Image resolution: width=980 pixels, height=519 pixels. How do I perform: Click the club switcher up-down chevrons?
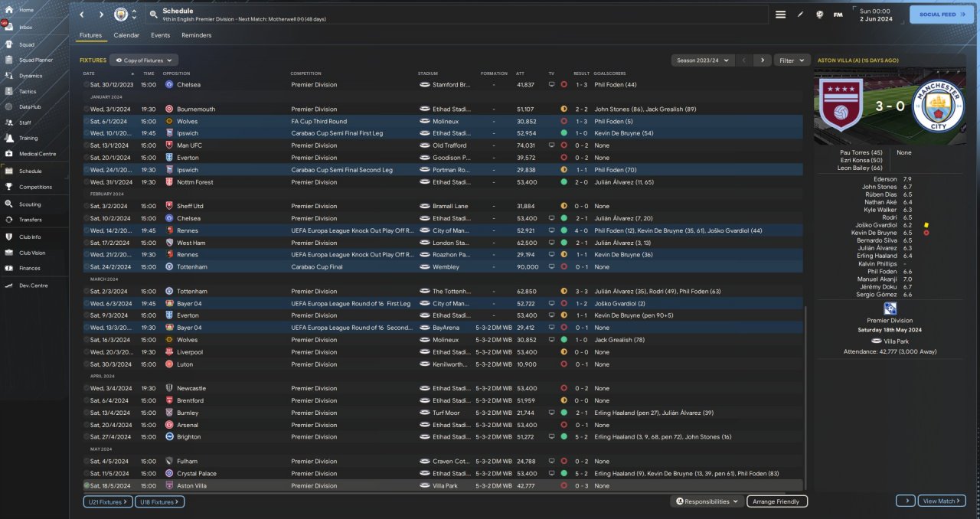pyautogui.click(x=135, y=15)
